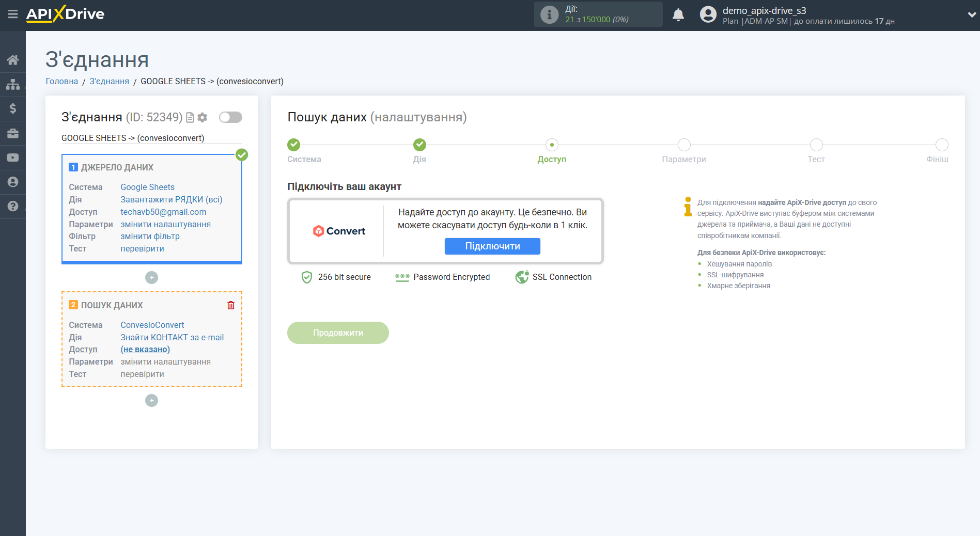Delete the Пошук даних block with the trash icon
The image size is (980, 536).
[x=231, y=305]
